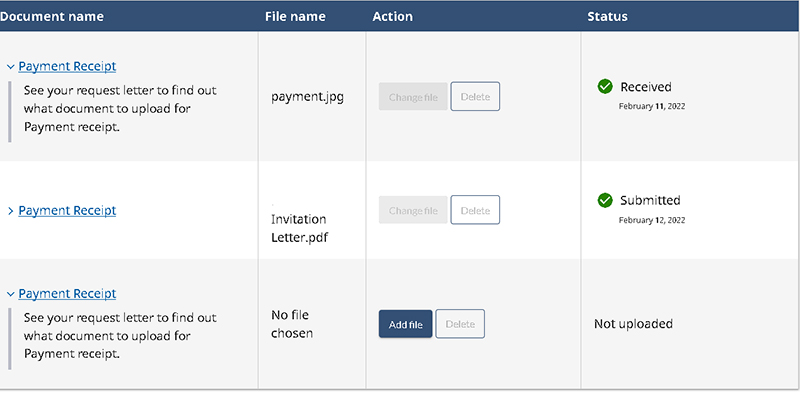Click the green checkmark beside Received status
This screenshot has width=800, height=393.
pyautogui.click(x=605, y=87)
